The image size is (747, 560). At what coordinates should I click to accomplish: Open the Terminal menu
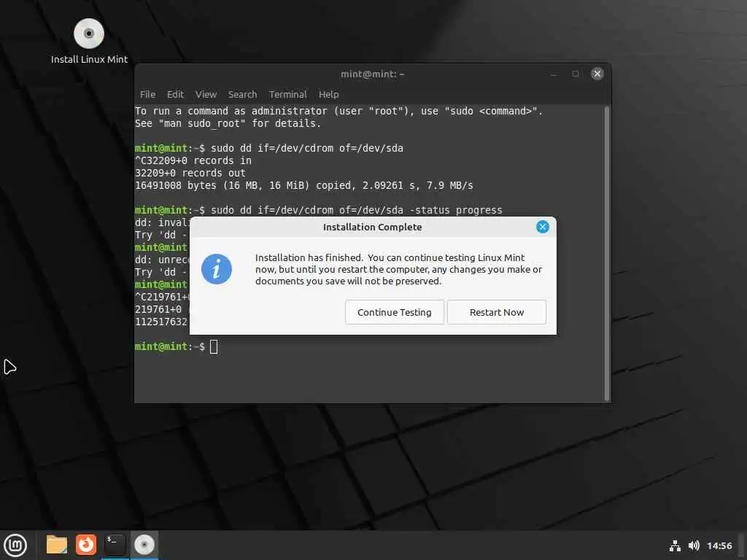click(x=287, y=94)
